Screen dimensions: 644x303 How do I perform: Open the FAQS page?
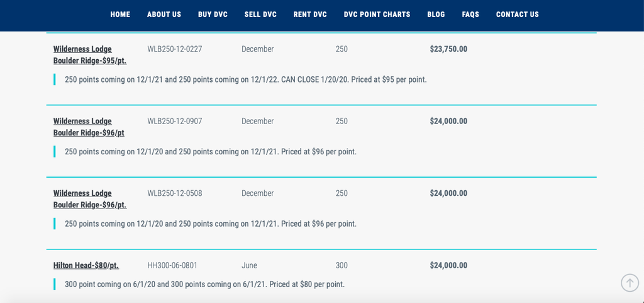click(x=470, y=14)
